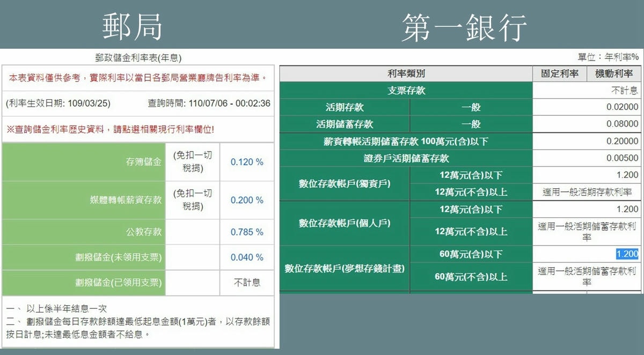Image resolution: width=644 pixels, height=355 pixels.
Task: Click the red 查詢儲金利率歷史資料 notice
Action: [x=110, y=129]
